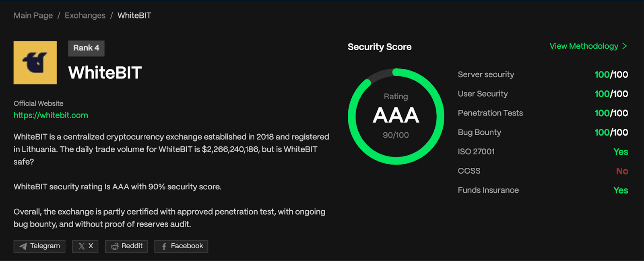Click the Server security 100/100 value
The width and height of the screenshot is (644, 261).
[x=611, y=74]
